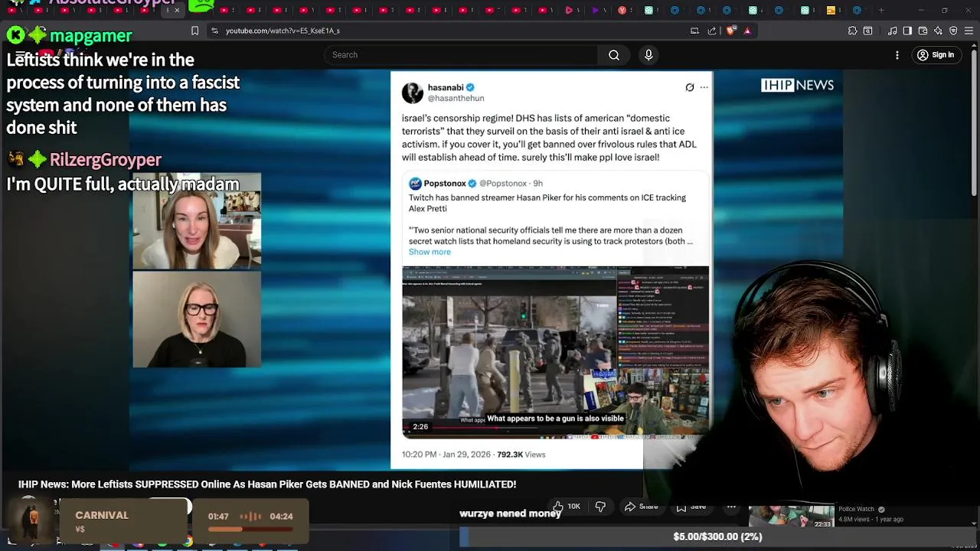Image resolution: width=980 pixels, height=551 pixels.
Task: Click Popstonox quoted account name
Action: tap(445, 184)
